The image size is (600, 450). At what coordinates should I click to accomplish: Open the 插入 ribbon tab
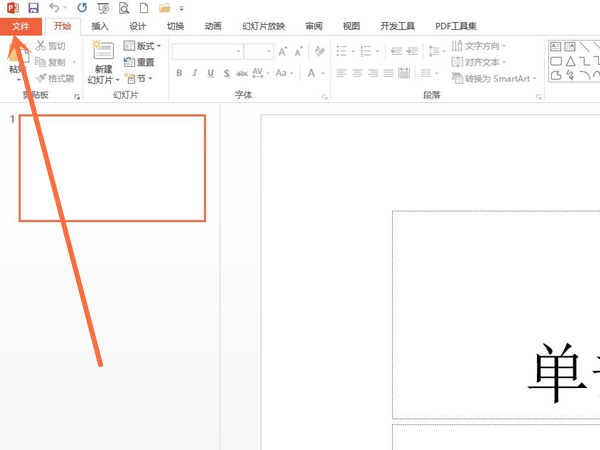[100, 26]
